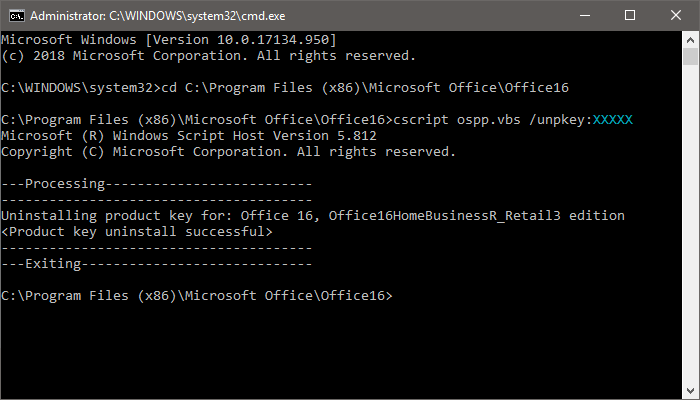Click the Microsoft Windows version line
The height and width of the screenshot is (400, 700).
(169, 39)
